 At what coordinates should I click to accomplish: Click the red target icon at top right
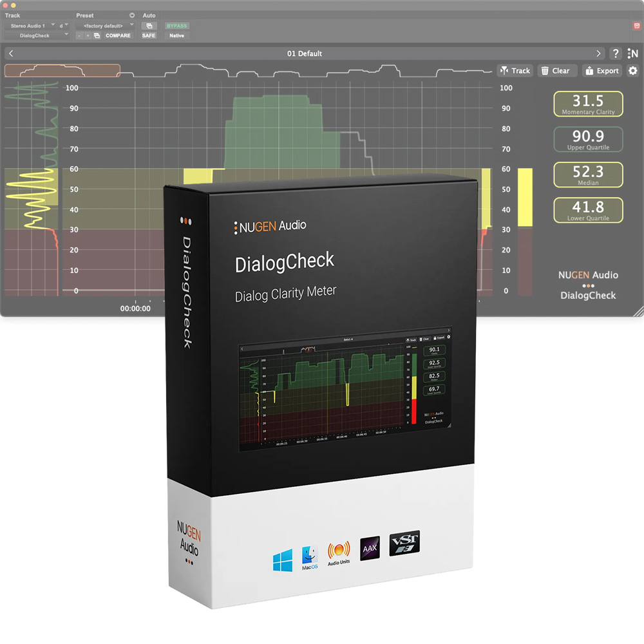click(636, 26)
